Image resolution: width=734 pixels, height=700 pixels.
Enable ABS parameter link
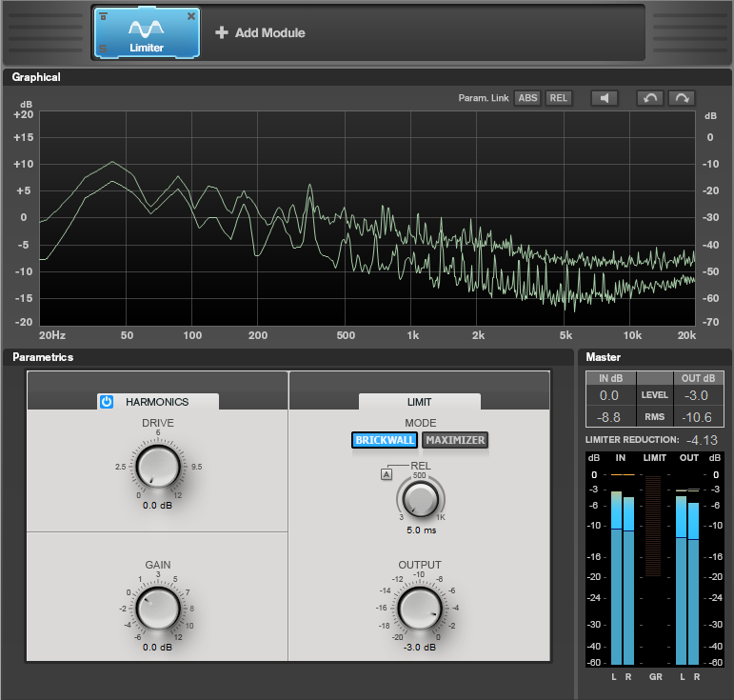[527, 98]
